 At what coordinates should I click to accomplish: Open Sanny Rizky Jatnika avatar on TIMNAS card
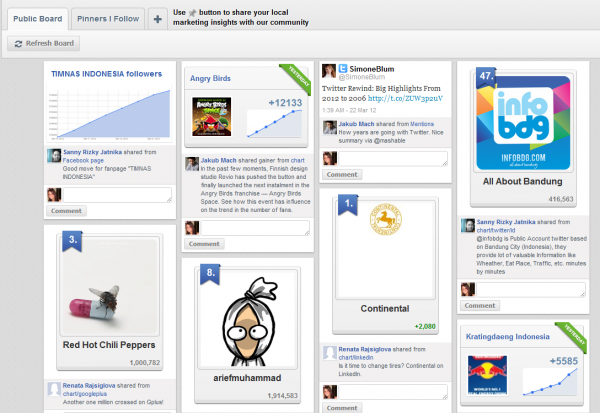coord(54,155)
